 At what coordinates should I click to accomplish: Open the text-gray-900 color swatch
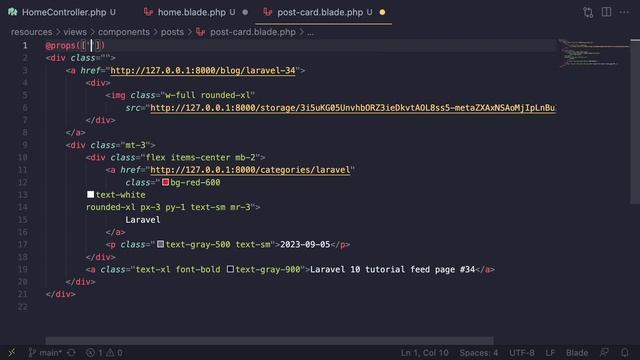(x=230, y=269)
